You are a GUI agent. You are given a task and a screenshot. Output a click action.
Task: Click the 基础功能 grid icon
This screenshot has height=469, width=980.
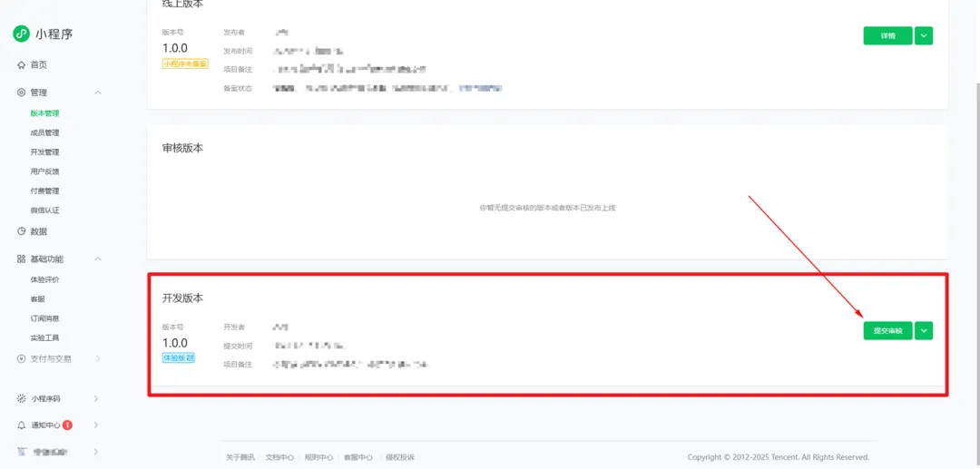[x=21, y=259]
